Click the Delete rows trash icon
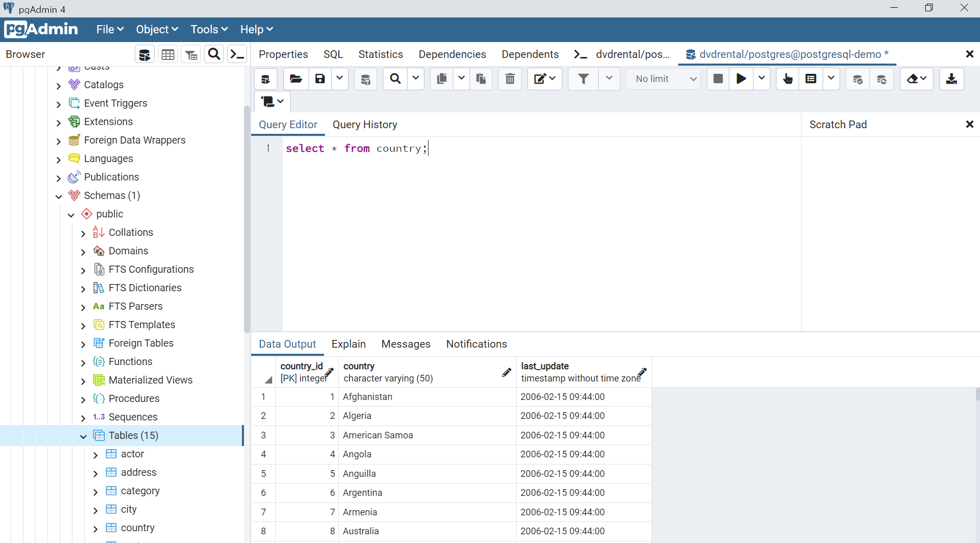 pyautogui.click(x=510, y=79)
